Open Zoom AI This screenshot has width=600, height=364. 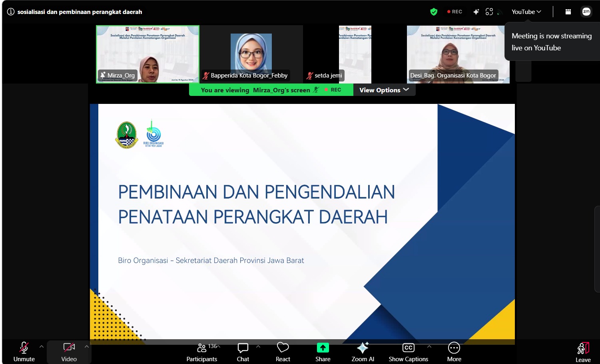(x=363, y=352)
